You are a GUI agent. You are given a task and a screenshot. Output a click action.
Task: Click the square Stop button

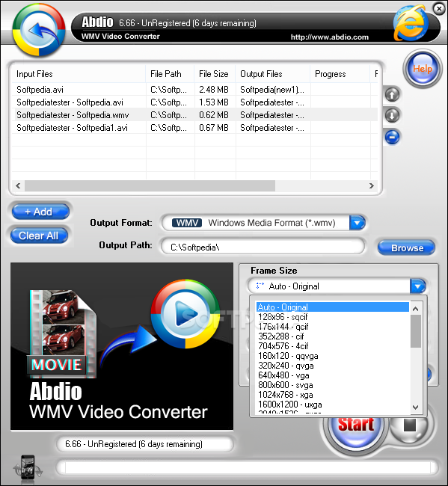coord(409,425)
